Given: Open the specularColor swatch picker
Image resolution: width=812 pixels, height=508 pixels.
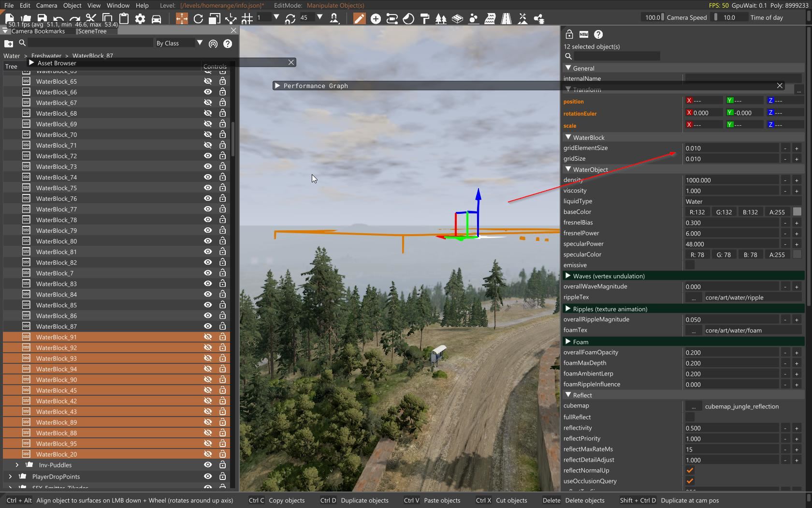Looking at the screenshot, I should (797, 254).
